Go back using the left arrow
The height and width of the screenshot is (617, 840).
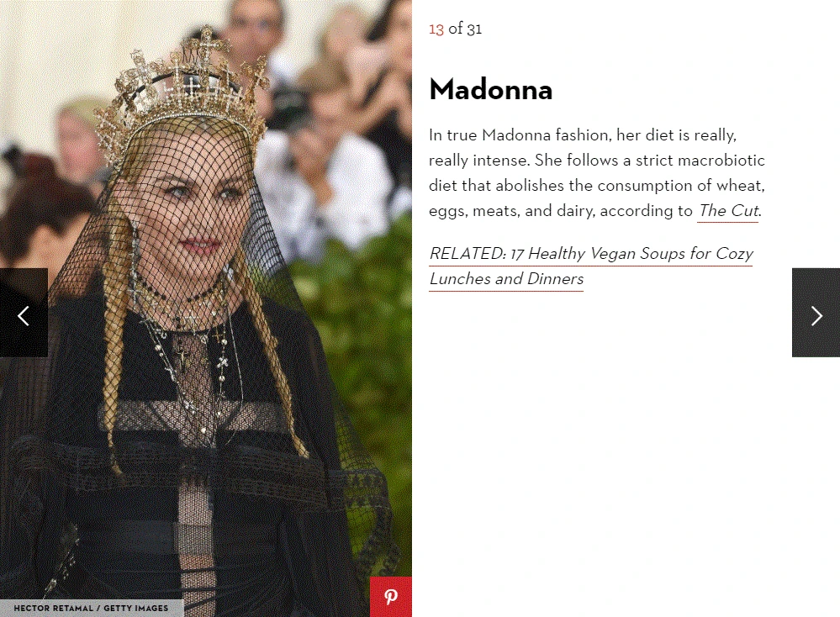[x=24, y=313]
